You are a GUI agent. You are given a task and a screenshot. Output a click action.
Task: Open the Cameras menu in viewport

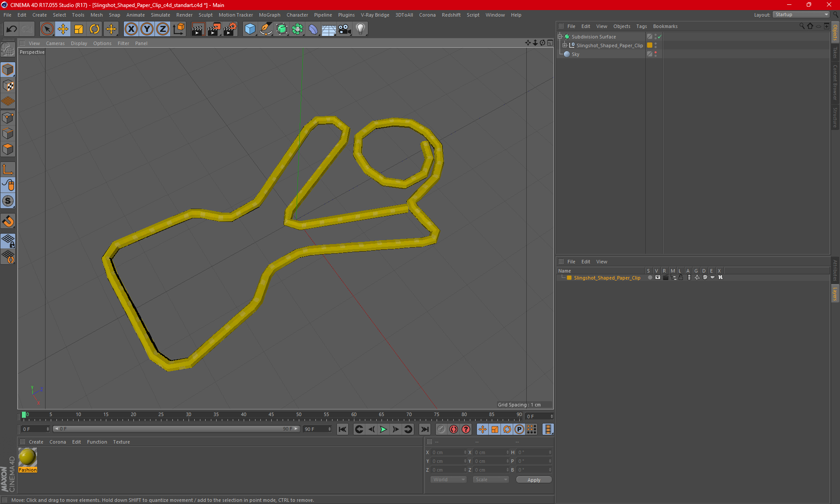(55, 43)
